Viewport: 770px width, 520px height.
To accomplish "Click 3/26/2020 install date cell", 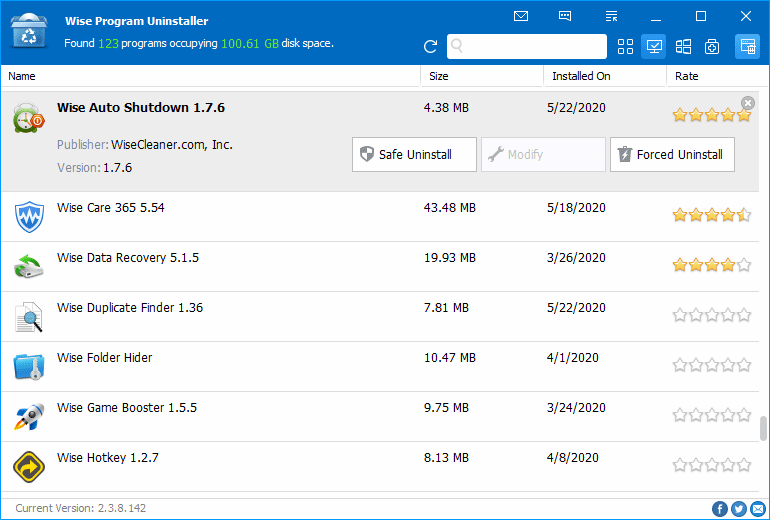I will coord(576,258).
